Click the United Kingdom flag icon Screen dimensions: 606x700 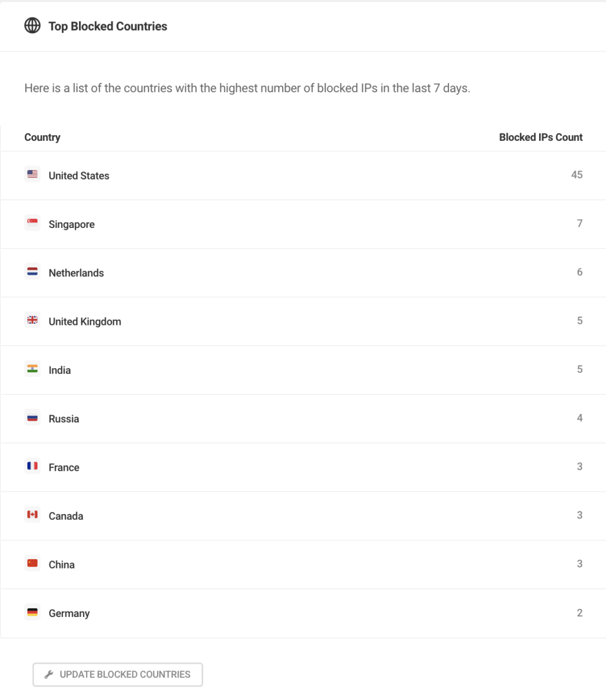(x=32, y=320)
